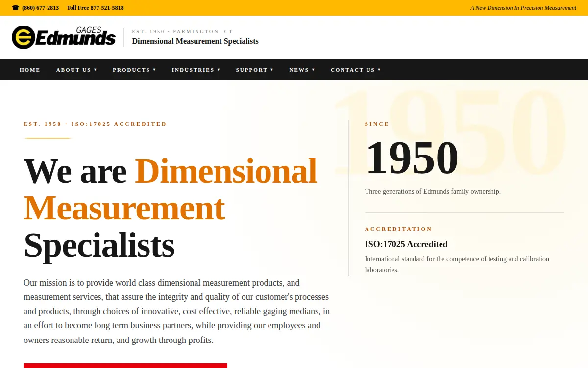Image resolution: width=588 pixels, height=368 pixels.
Task: Click Toll Free 877-521-5818 number
Action: click(x=95, y=8)
